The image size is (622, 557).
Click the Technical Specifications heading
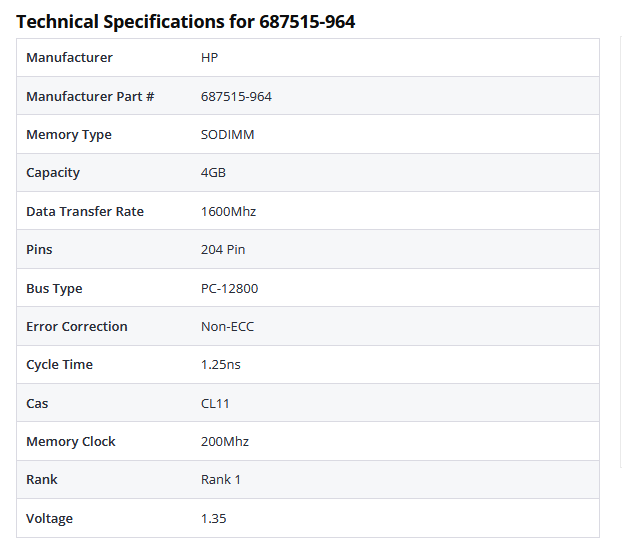coord(186,21)
